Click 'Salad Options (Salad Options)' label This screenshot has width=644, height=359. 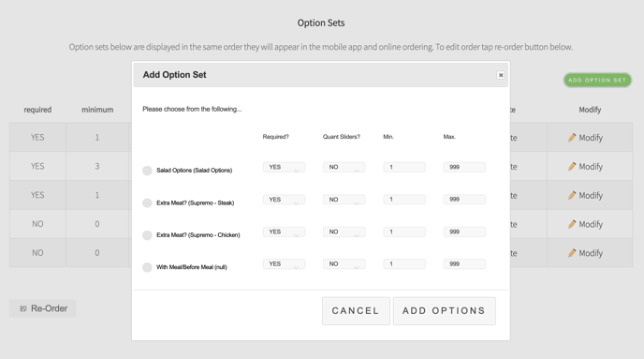pyautogui.click(x=195, y=171)
